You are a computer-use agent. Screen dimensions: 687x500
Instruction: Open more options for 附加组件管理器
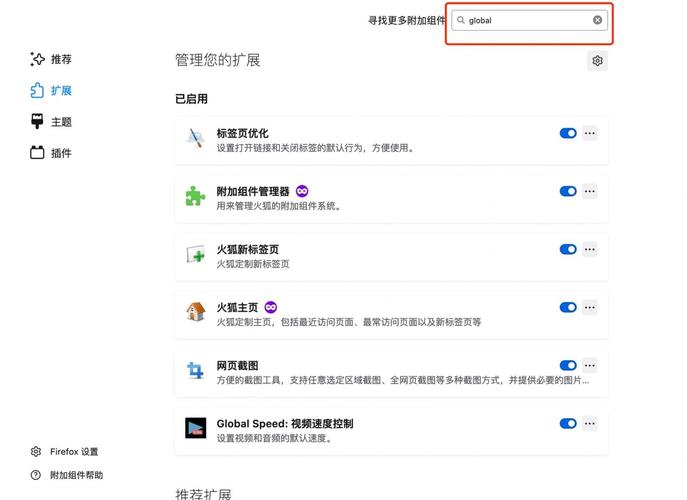click(590, 191)
